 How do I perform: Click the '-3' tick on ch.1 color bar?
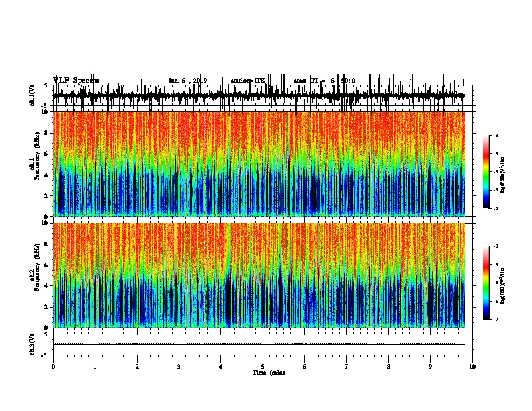point(495,135)
